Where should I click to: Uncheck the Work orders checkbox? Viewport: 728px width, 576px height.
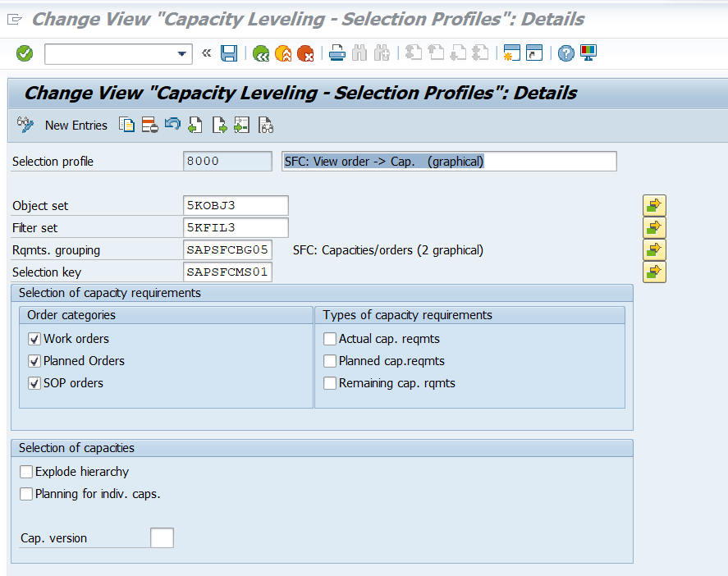[x=34, y=339]
